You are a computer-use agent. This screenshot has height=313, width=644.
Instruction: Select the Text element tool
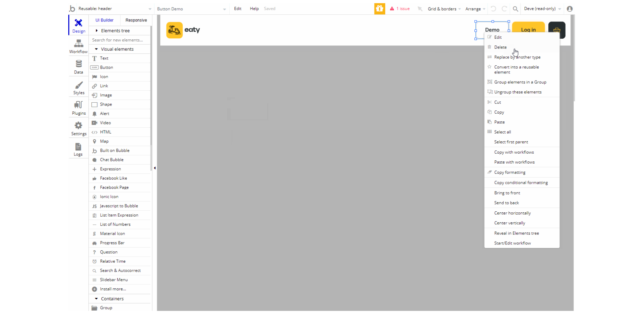(120, 58)
